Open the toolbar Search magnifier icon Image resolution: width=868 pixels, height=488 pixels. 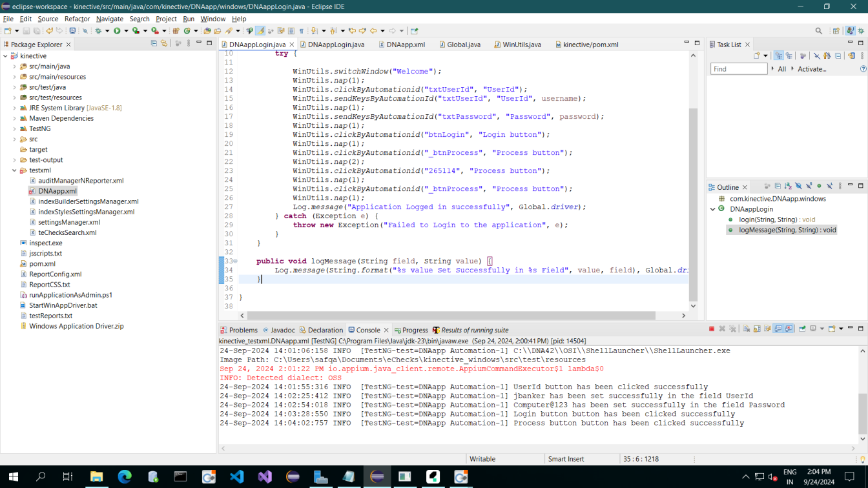click(818, 31)
